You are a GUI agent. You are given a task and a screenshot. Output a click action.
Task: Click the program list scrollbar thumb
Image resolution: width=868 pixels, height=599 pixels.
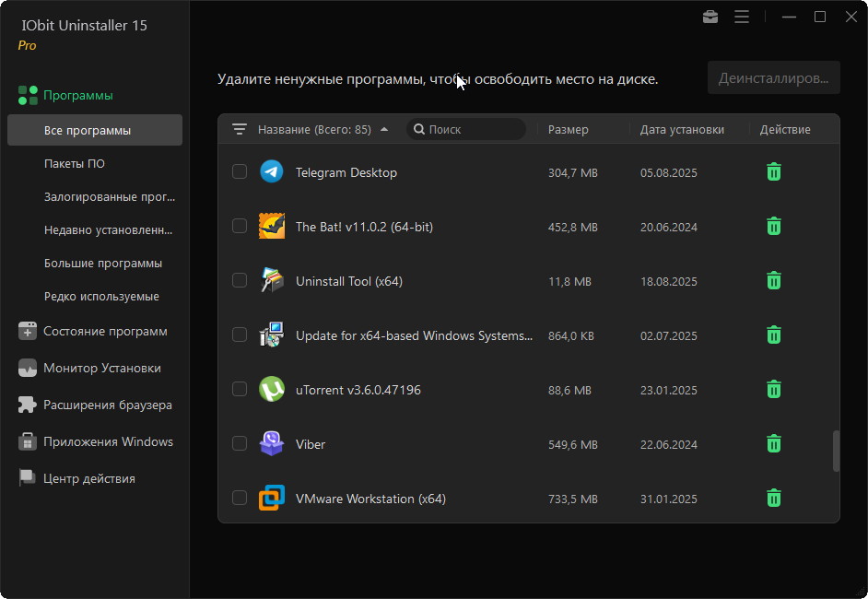(836, 451)
